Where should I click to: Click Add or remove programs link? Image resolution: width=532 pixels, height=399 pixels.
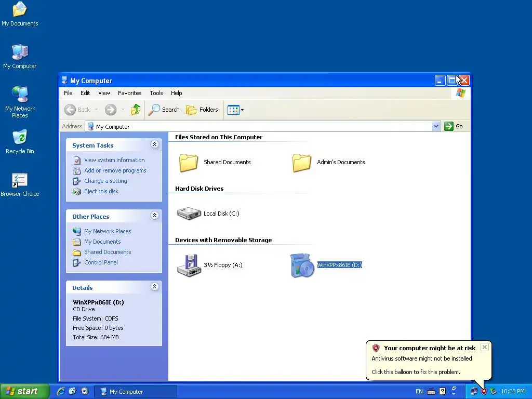coord(115,170)
